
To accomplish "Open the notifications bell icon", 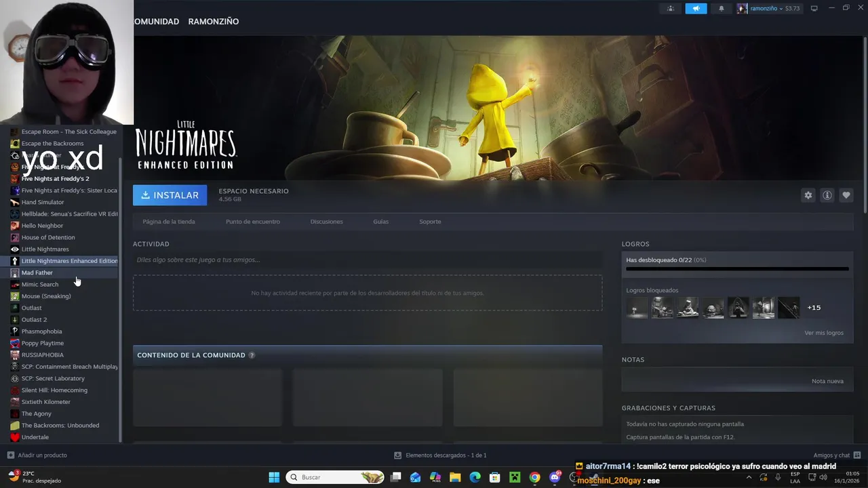I will point(721,8).
